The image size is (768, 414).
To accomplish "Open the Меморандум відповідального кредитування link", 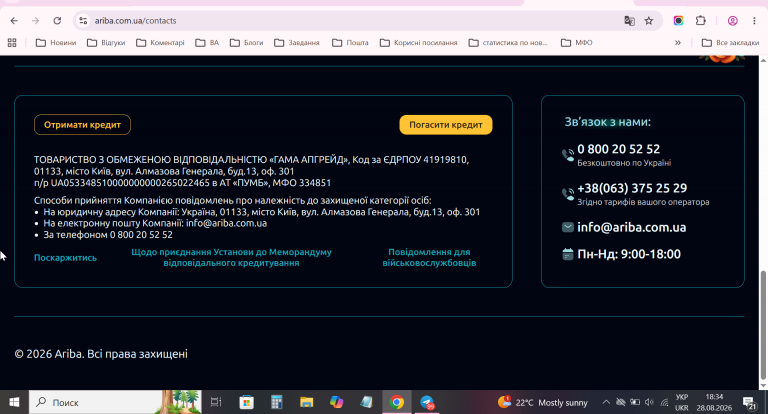I will 231,257.
